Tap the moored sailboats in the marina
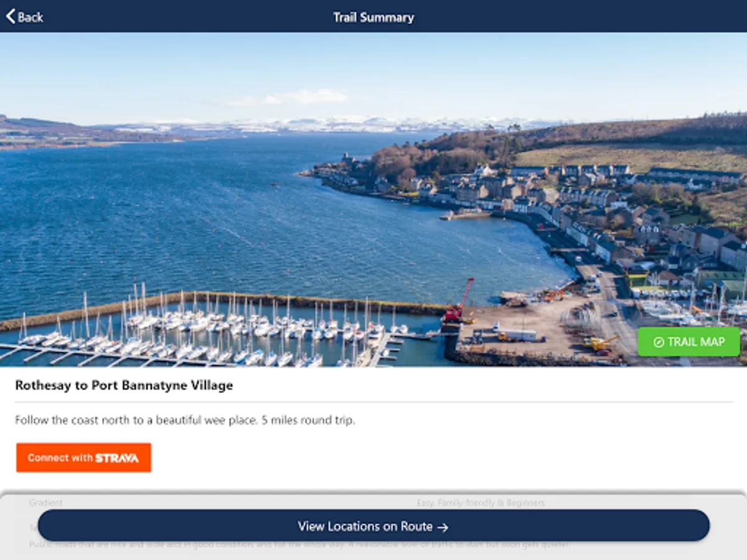The image size is (747, 560). pos(205,330)
